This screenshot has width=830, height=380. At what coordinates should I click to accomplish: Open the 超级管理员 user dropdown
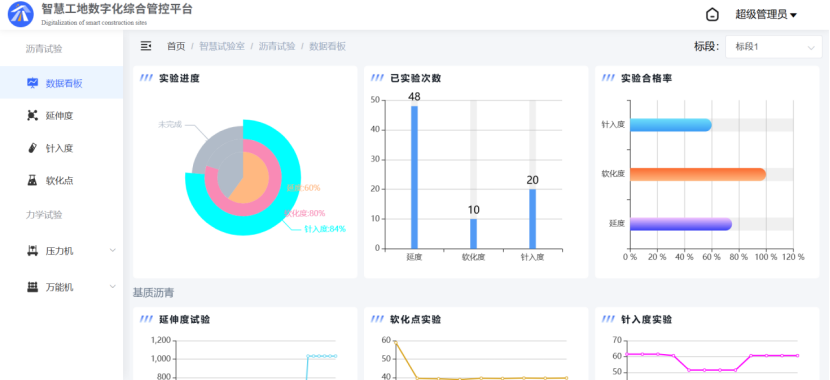tap(766, 15)
